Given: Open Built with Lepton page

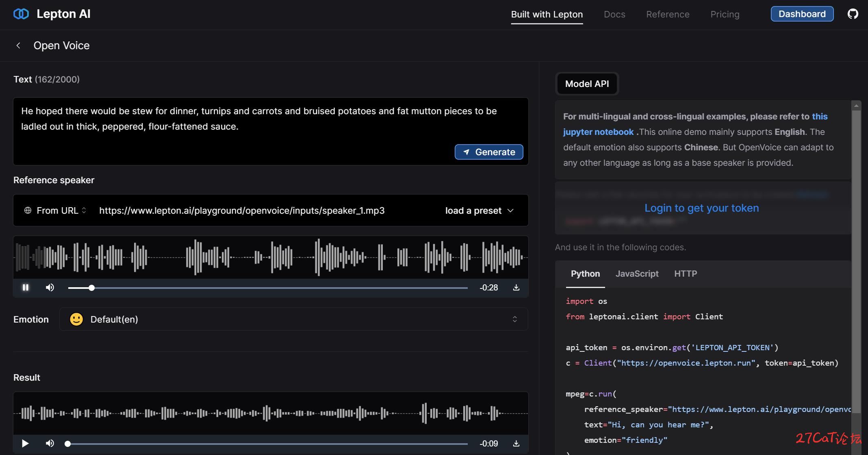Looking at the screenshot, I should (x=547, y=15).
